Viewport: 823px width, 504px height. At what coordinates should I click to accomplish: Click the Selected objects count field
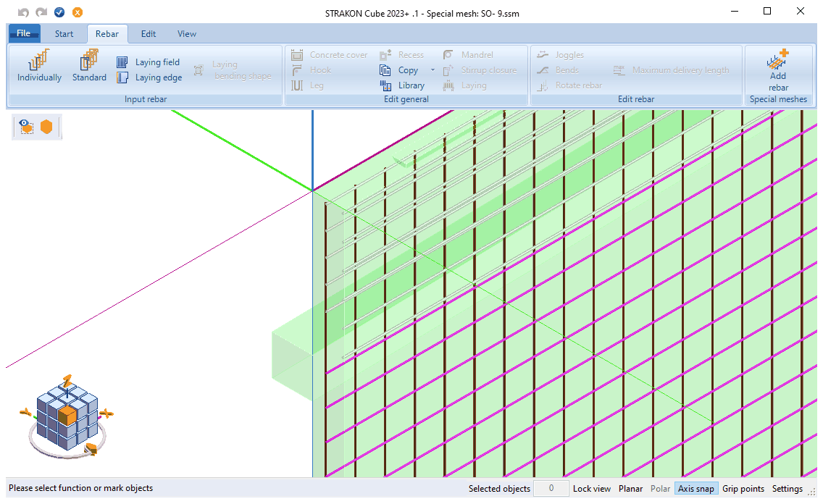pos(551,488)
